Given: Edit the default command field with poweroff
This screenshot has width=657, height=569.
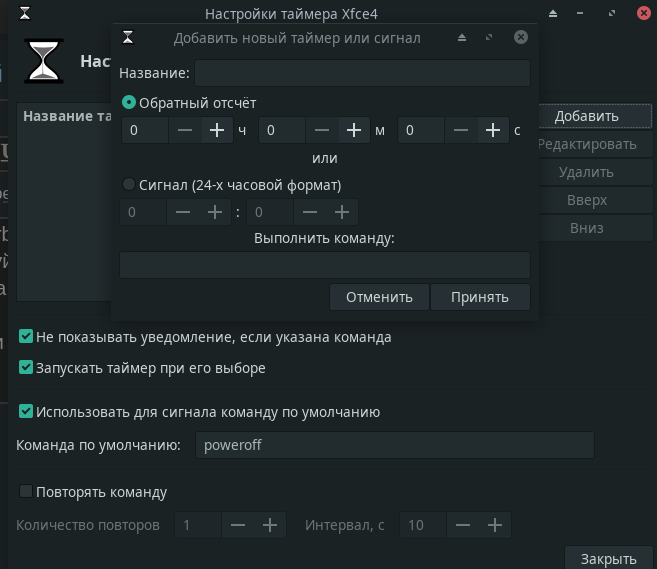Looking at the screenshot, I should 395,445.
